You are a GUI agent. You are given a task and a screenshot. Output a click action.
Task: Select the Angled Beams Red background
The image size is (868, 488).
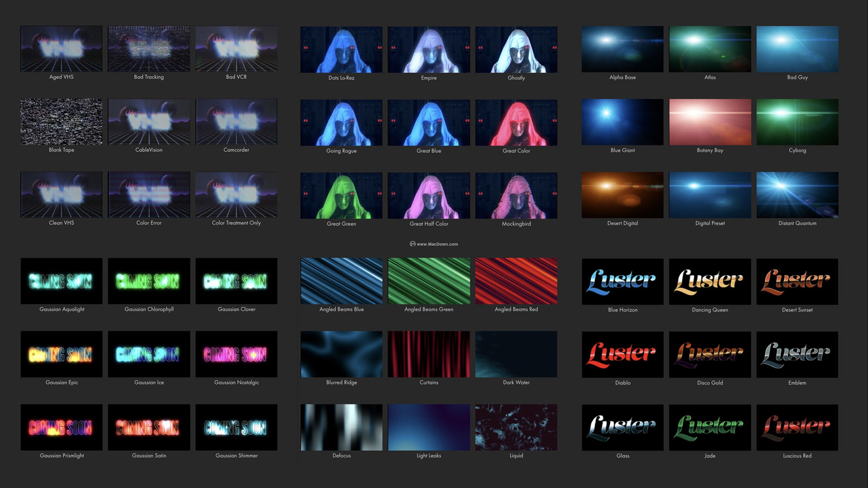516,281
